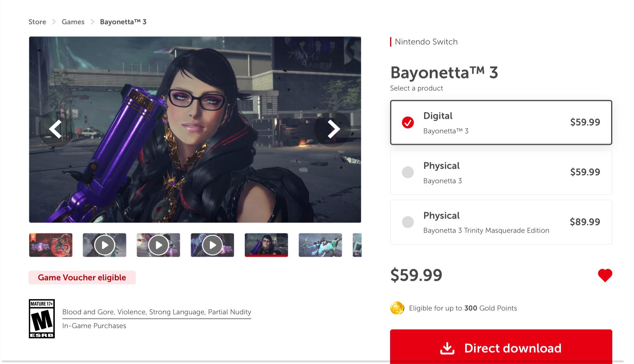The width and height of the screenshot is (634, 364).
Task: Play the second video trailer thumbnail
Action: 104,245
